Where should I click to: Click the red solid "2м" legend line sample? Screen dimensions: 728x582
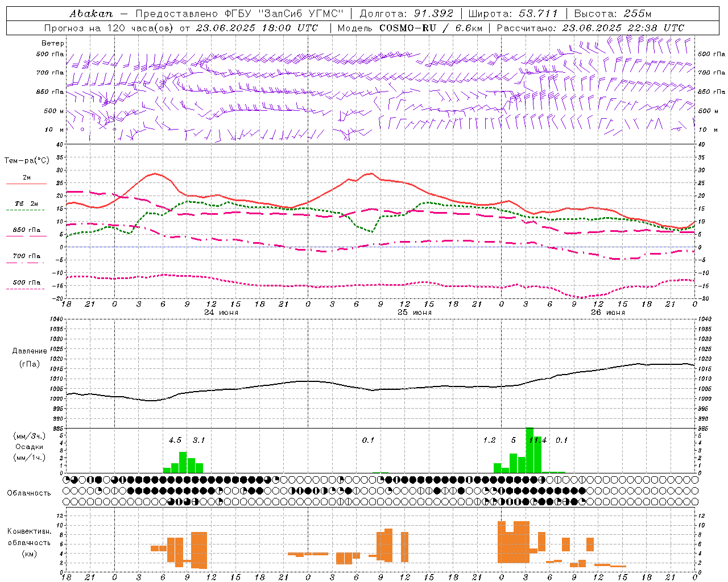pos(26,184)
